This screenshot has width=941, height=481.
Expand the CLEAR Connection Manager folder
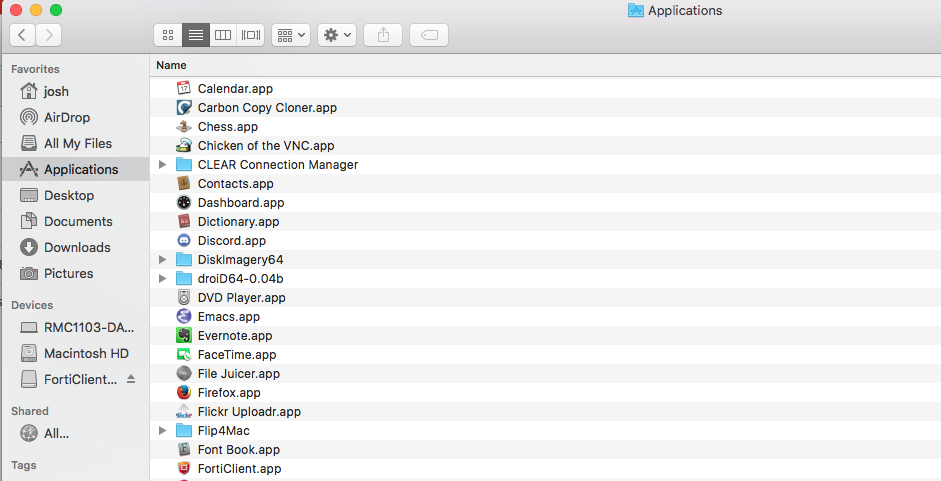coord(162,165)
